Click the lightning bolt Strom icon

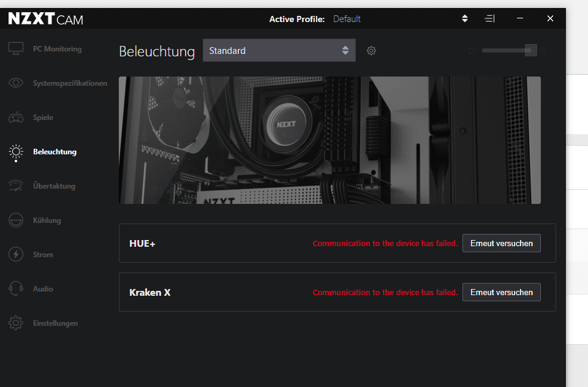click(16, 254)
